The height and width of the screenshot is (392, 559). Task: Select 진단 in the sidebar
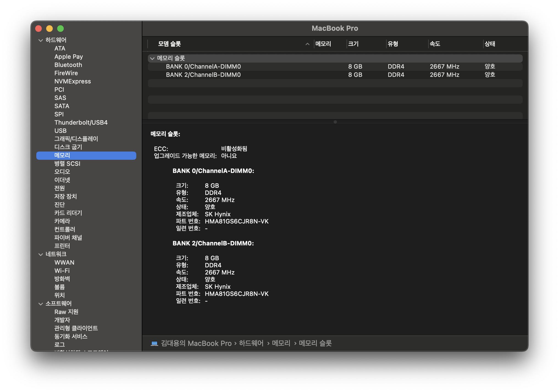point(60,205)
